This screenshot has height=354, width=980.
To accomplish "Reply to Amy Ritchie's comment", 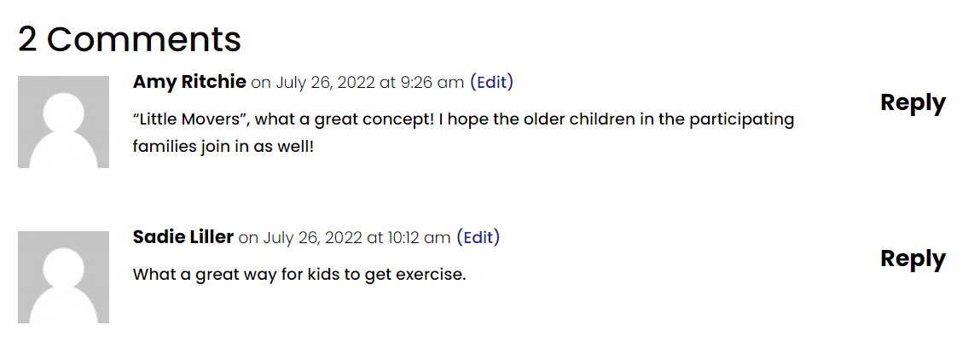I will [913, 102].
